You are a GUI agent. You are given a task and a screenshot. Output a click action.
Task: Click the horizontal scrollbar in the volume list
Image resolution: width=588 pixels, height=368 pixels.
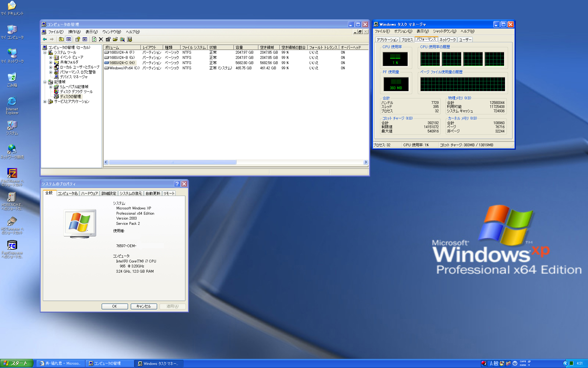172,162
